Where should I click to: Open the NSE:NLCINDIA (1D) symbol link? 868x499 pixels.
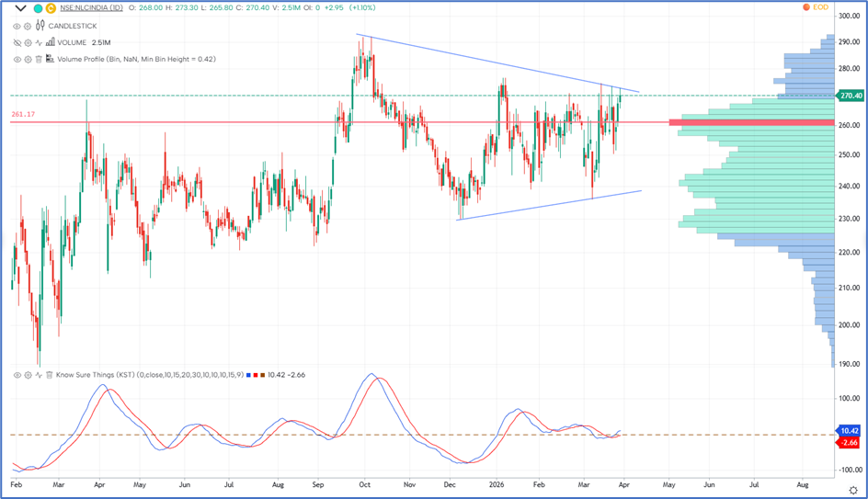pos(91,8)
